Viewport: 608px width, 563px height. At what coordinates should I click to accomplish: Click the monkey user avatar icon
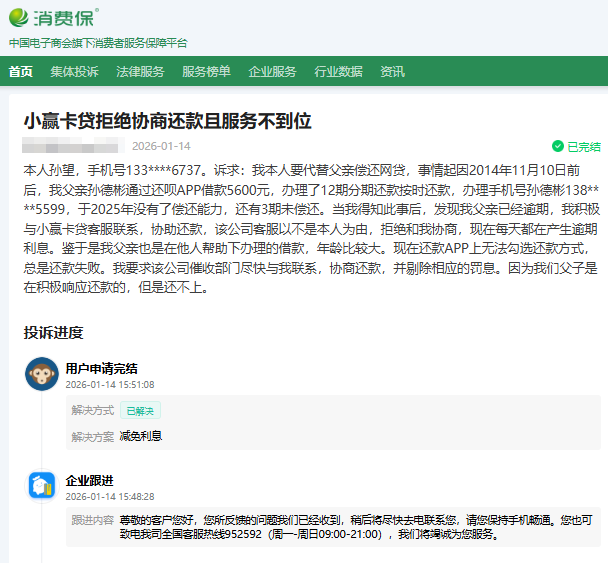coord(41,374)
